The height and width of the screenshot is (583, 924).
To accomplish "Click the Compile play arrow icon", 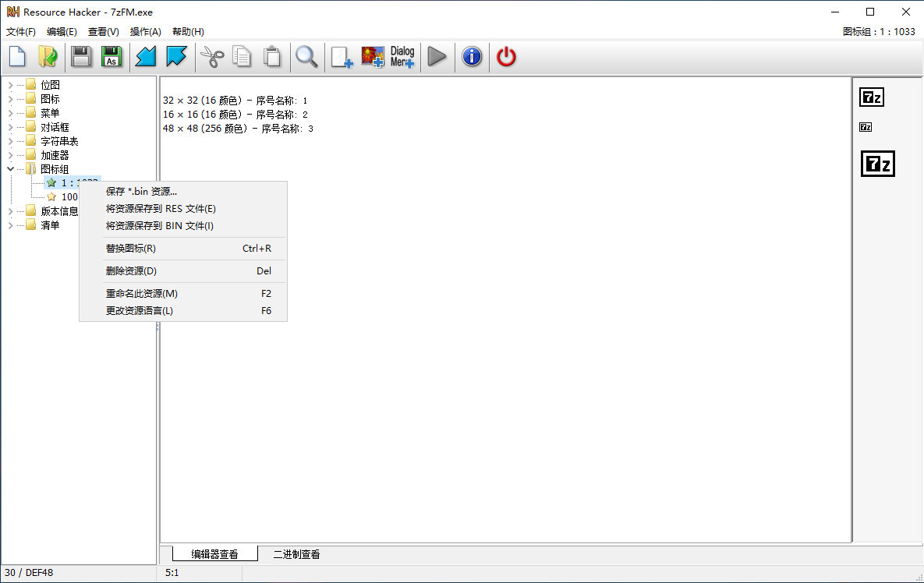I will [437, 57].
